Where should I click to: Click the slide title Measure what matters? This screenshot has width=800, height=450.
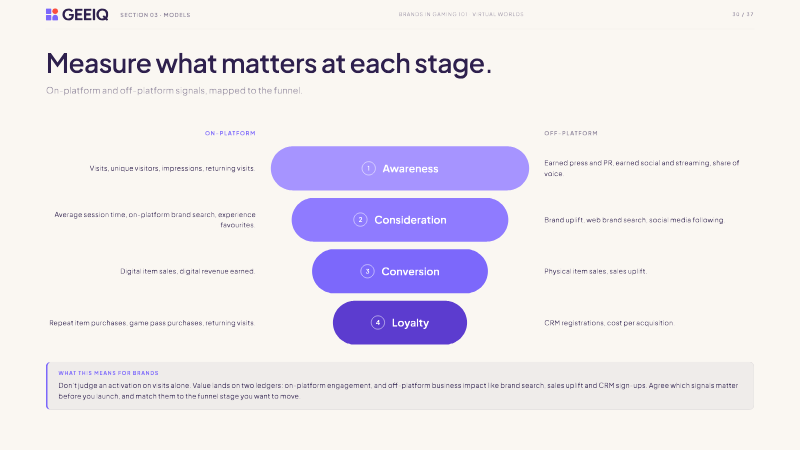pyautogui.click(x=268, y=63)
